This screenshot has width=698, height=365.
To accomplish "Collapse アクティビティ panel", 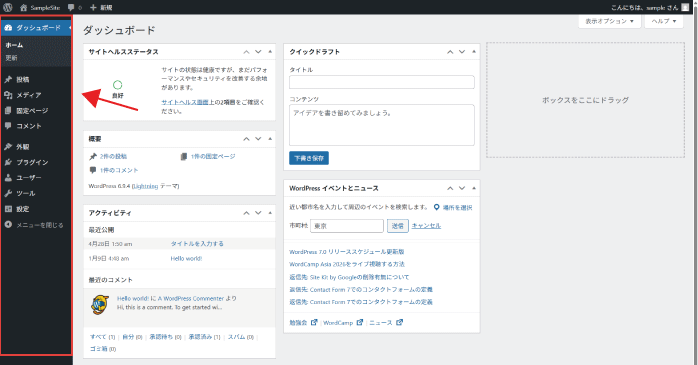I will [270, 213].
